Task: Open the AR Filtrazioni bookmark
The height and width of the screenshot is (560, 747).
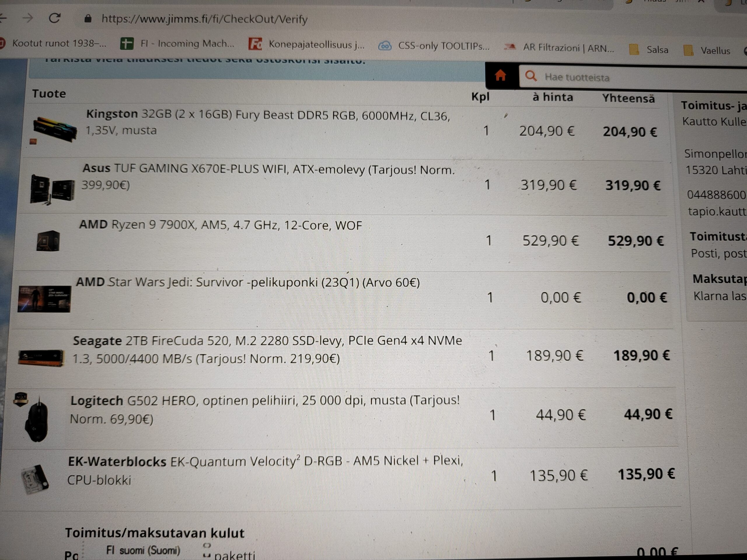Action: (x=559, y=48)
